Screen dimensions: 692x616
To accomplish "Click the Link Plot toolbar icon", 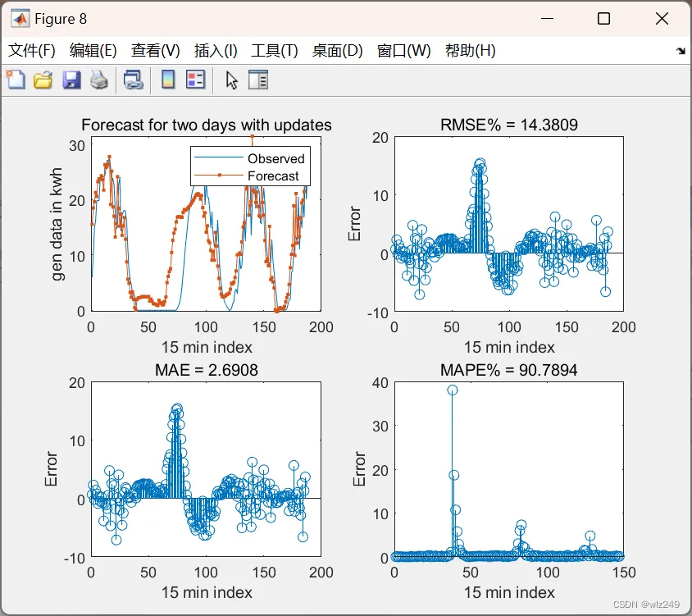I will click(134, 80).
